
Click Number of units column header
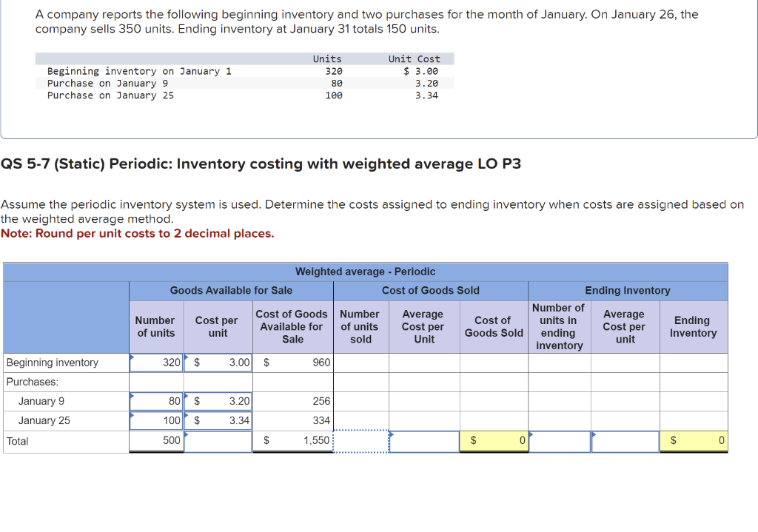tap(155, 326)
